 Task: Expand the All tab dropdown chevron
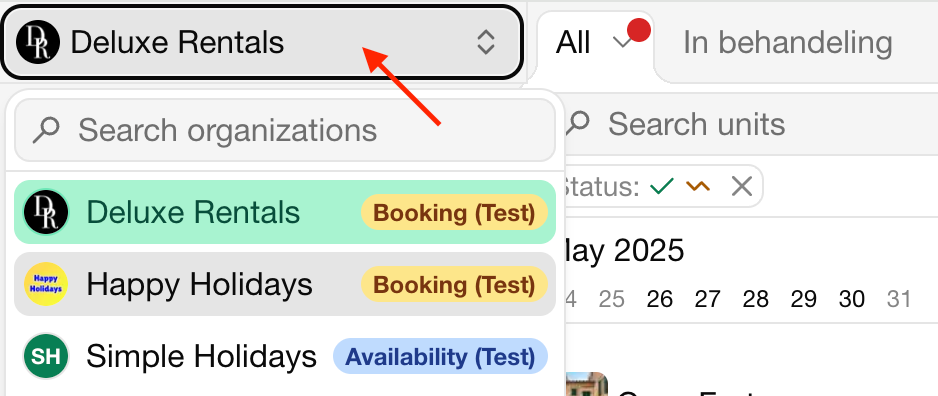pos(623,42)
